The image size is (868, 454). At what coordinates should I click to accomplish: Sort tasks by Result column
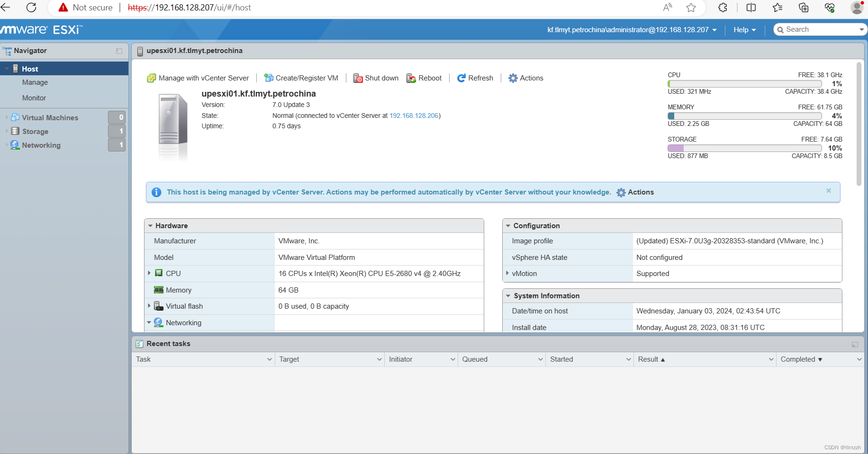tap(651, 359)
